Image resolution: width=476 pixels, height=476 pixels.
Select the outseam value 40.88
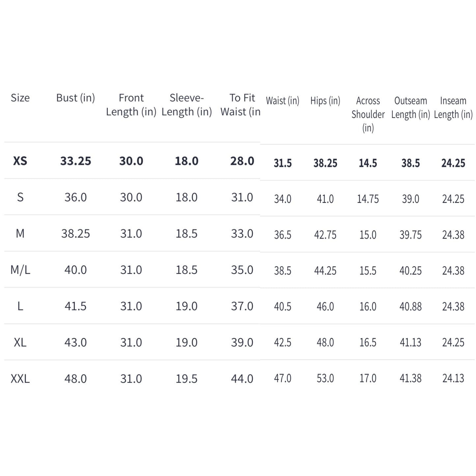[410, 306]
